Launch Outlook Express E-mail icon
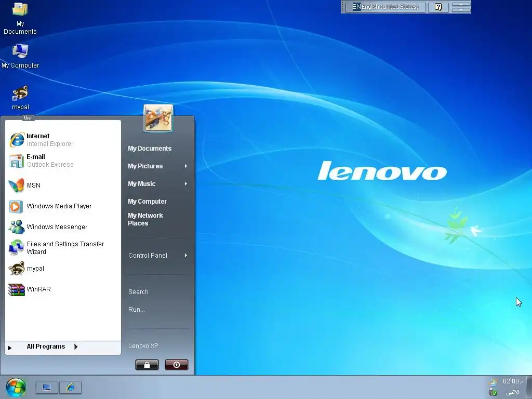 (16, 161)
